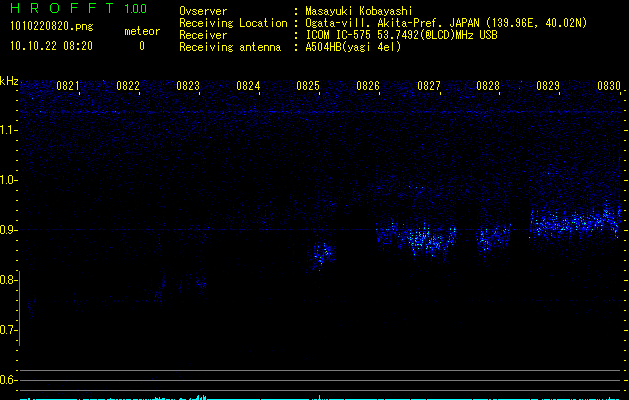Click the 1.1 kHz axis label

(x=8, y=130)
